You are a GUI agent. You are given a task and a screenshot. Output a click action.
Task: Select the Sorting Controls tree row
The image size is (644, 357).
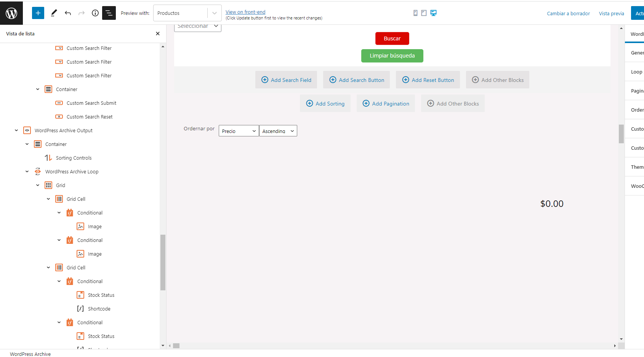[80, 158]
